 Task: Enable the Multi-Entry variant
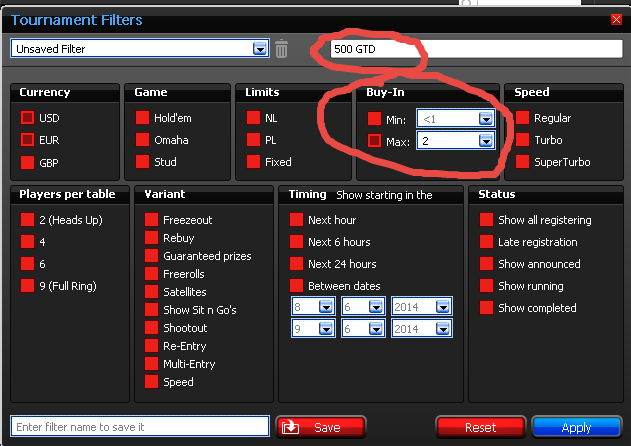(x=151, y=364)
